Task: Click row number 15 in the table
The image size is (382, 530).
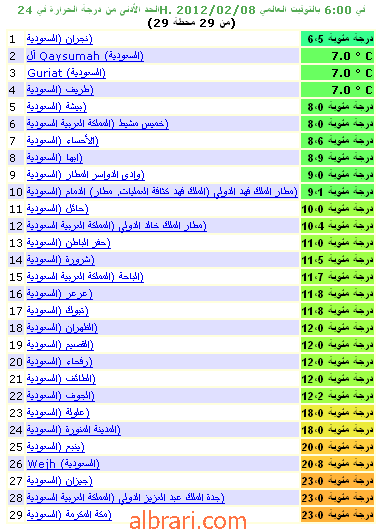Action: pyautogui.click(x=16, y=277)
